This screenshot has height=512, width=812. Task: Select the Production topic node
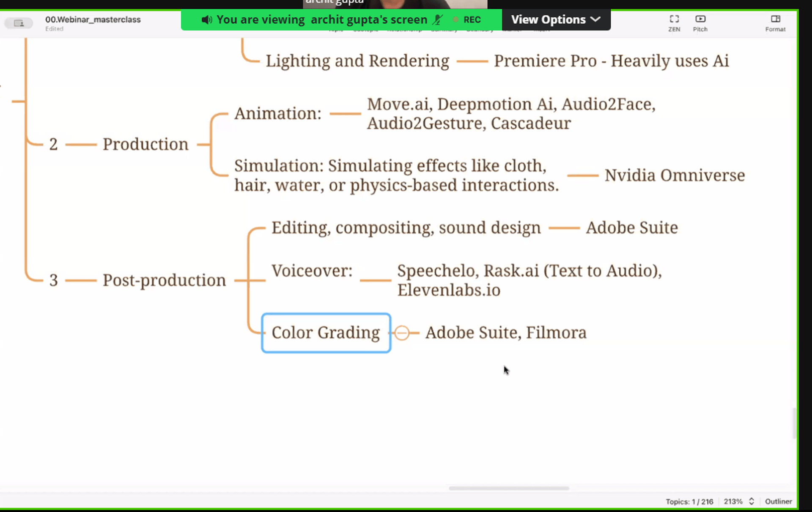145,144
